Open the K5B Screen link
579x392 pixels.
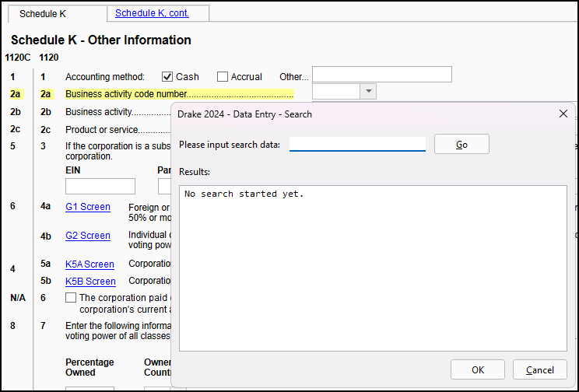pos(90,282)
